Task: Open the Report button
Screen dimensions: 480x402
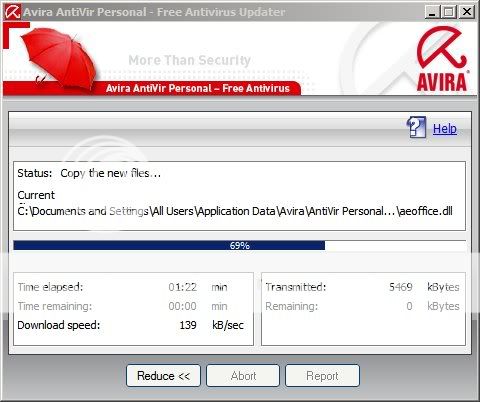Action: [322, 376]
